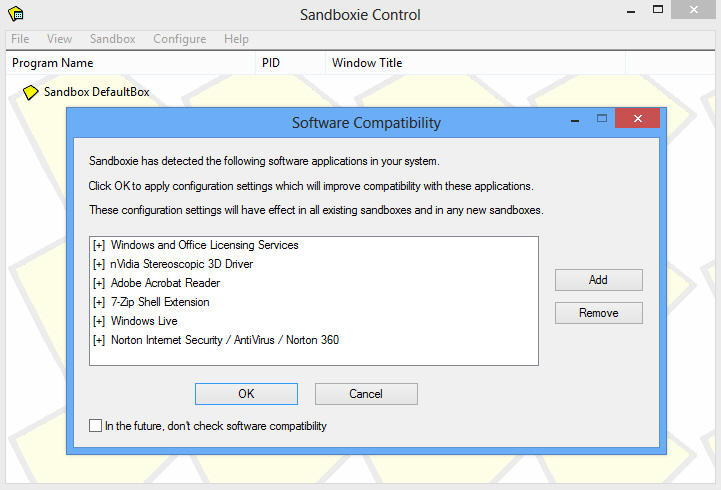This screenshot has height=490, width=721.
Task: Select Norton Internet Security / AntiVirus row text
Action: click(x=225, y=340)
